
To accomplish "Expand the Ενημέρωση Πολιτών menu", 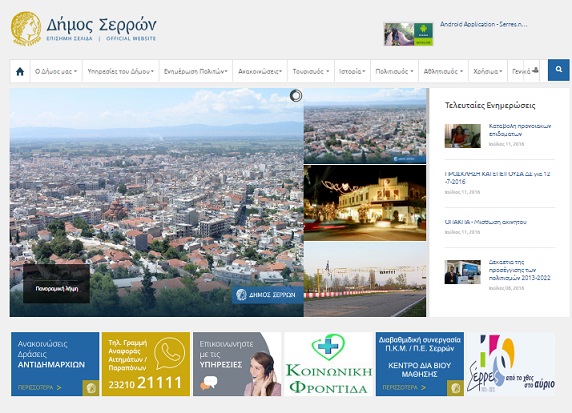I will 196,72.
